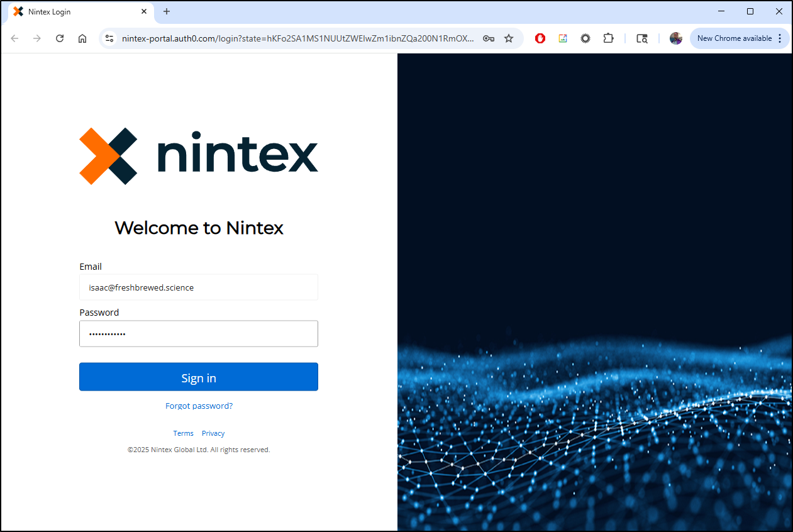
Task: Minimize the Chrome window
Action: [x=721, y=11]
